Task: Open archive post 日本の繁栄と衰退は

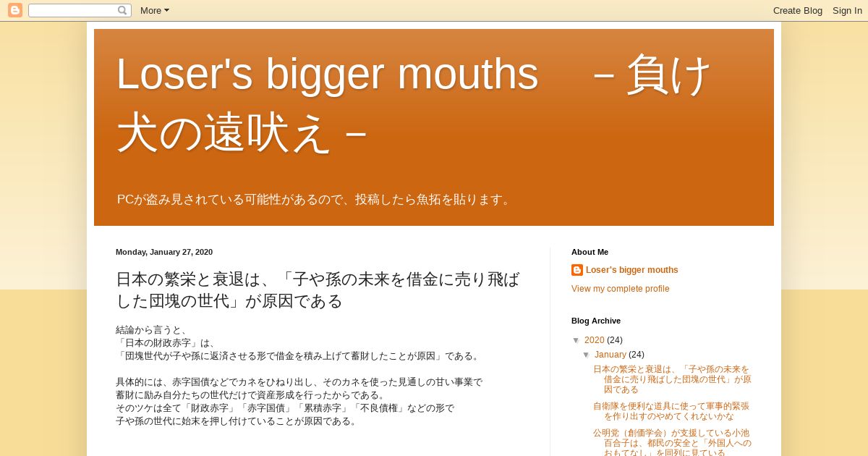Action: click(x=672, y=379)
